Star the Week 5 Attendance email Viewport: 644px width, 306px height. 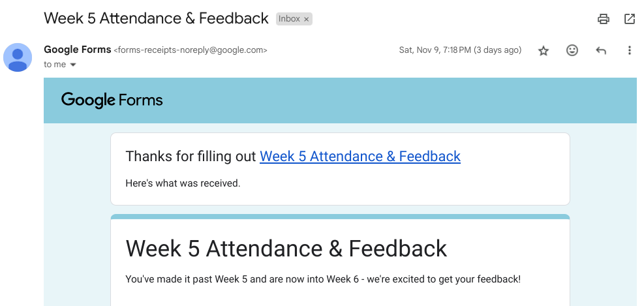544,51
